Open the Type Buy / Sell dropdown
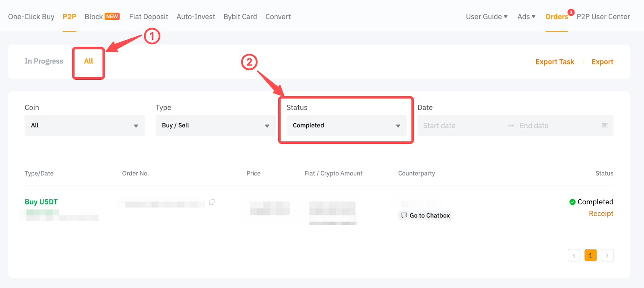644x288 pixels. 215,126
